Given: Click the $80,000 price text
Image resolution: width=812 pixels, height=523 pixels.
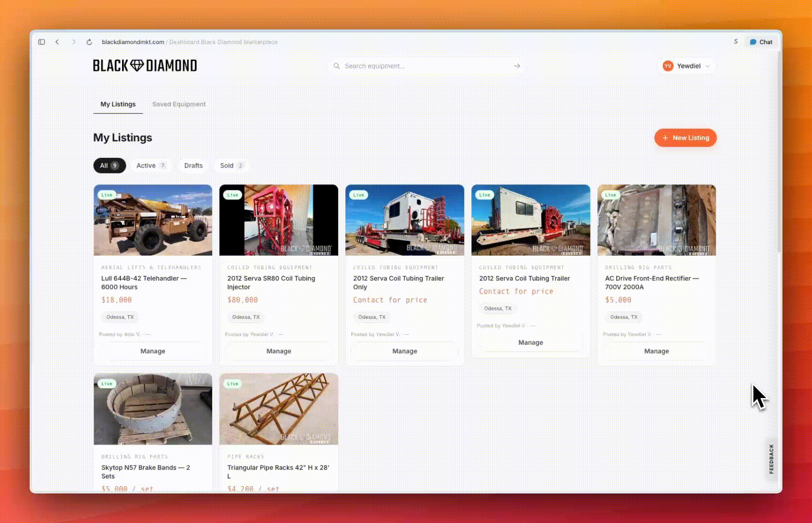Looking at the screenshot, I should [242, 300].
